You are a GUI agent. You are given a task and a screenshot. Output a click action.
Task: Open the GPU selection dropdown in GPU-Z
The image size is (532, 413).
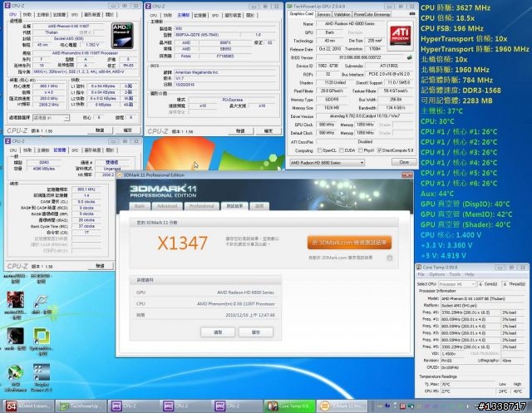coord(327,163)
